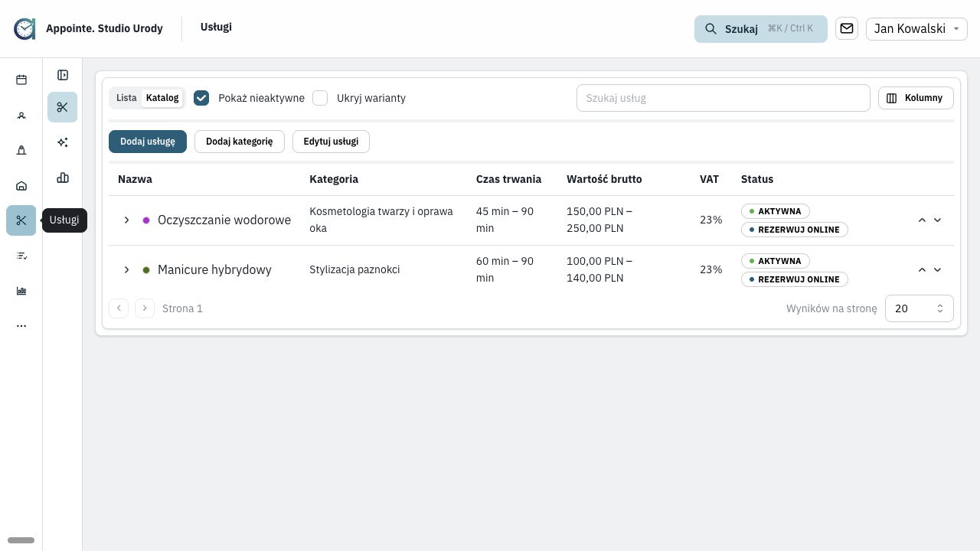Click Stylizacja paznokci category cell
This screenshot has width=980, height=551.
354,269
